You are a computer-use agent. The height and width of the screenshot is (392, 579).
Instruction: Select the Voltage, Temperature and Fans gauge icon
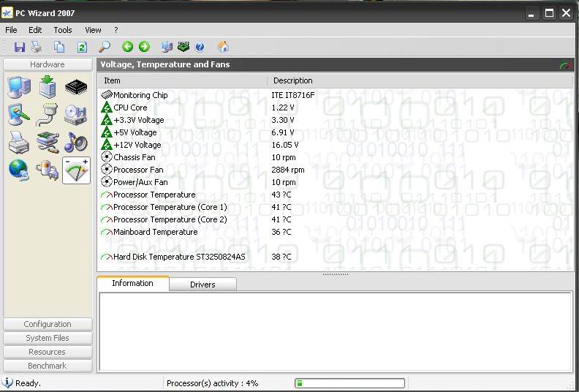(77, 170)
